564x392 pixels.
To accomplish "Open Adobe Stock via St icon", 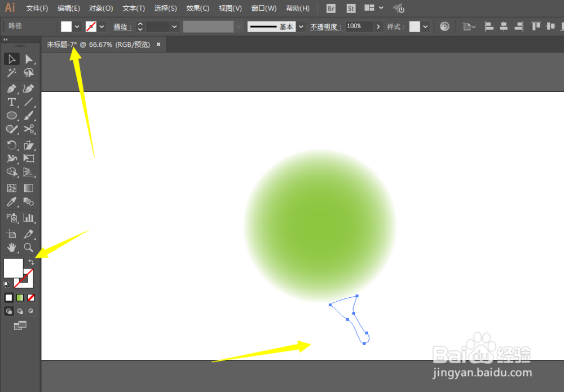I will pos(351,8).
